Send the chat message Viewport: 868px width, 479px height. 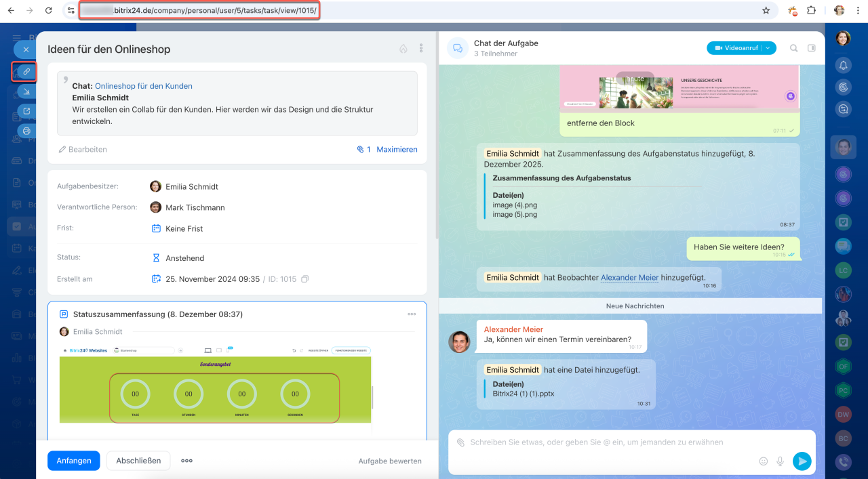(x=802, y=461)
